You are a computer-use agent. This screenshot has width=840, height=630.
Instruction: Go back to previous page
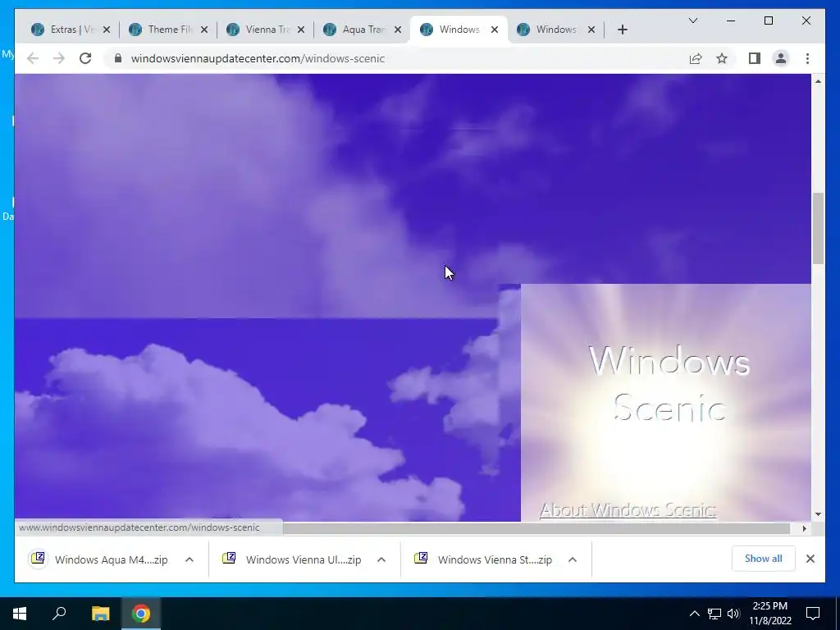coord(33,58)
